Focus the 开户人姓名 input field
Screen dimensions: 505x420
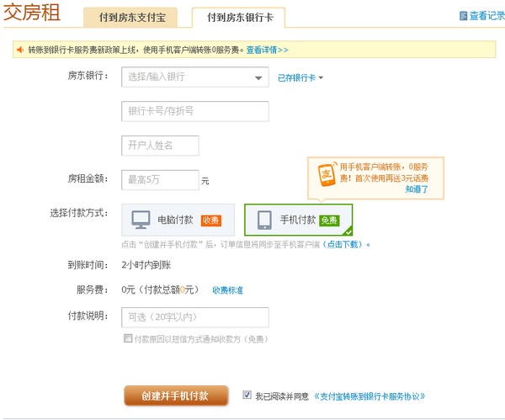click(x=160, y=146)
